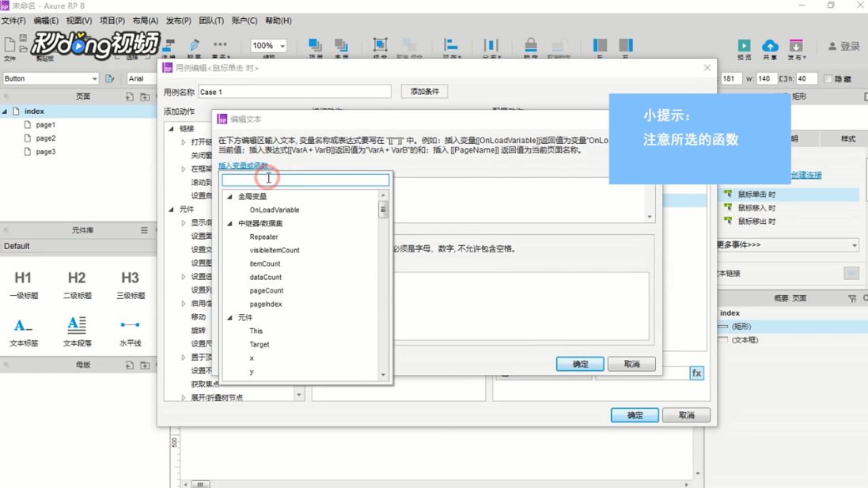868x488 pixels.
Task: Collapse the 元件 group in function list
Action: coord(229,318)
